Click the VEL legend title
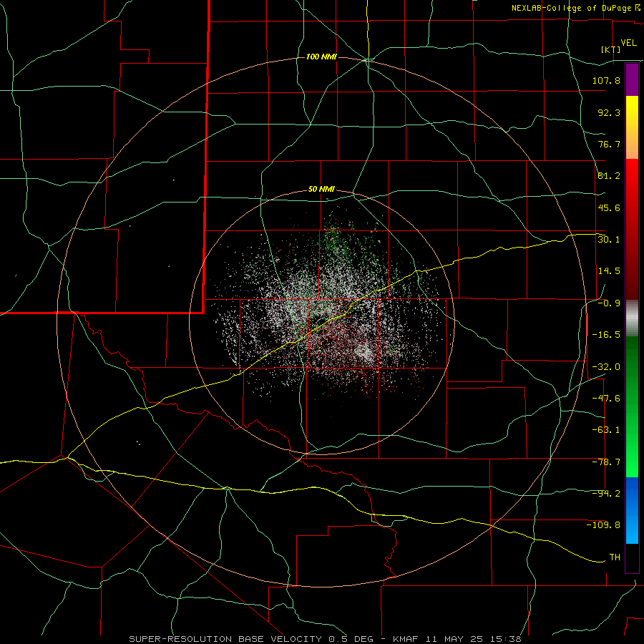Image resolution: width=644 pixels, height=644 pixels. tap(628, 43)
